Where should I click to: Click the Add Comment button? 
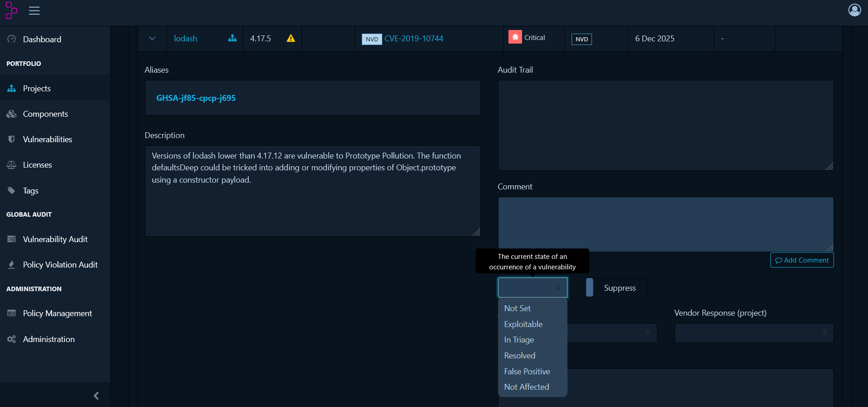click(x=802, y=260)
